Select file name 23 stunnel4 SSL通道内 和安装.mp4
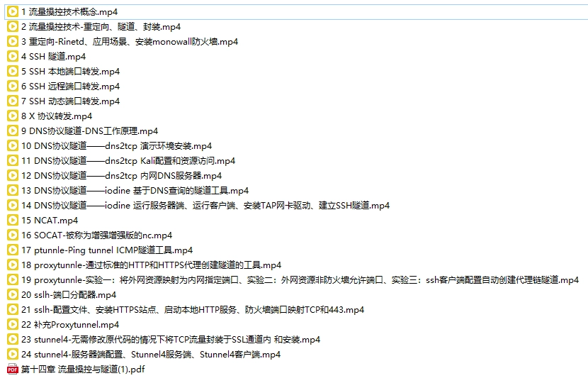 click(x=171, y=340)
